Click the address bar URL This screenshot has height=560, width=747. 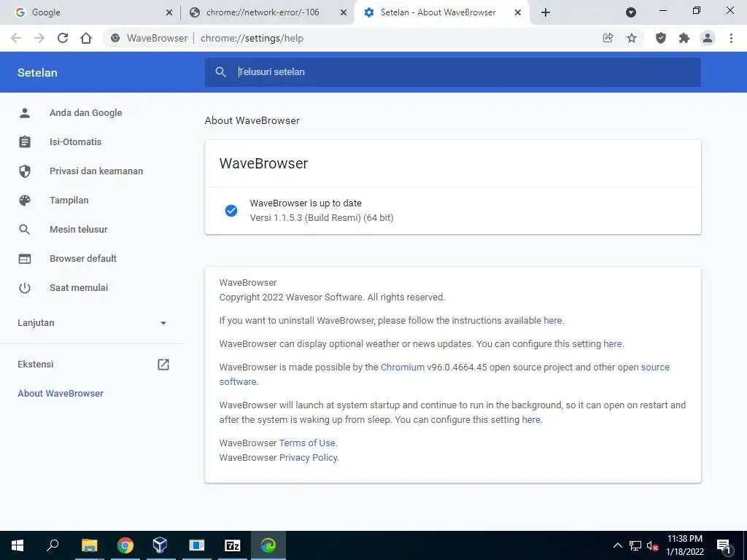click(x=252, y=38)
